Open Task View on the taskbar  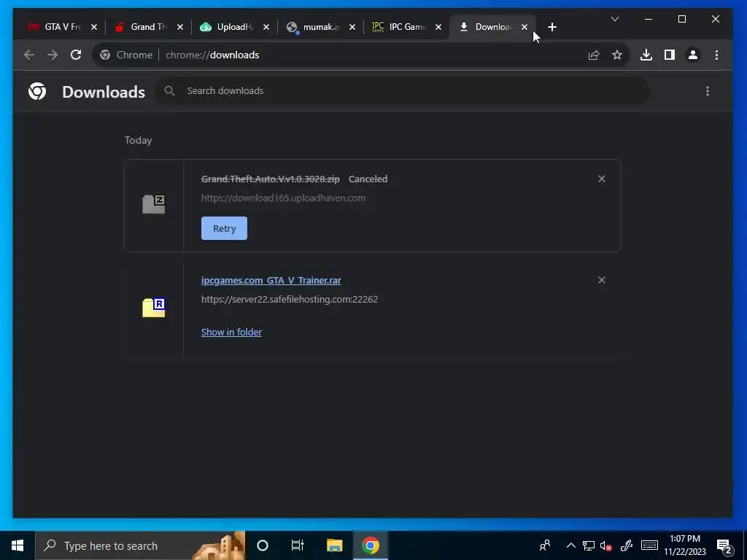(x=298, y=545)
